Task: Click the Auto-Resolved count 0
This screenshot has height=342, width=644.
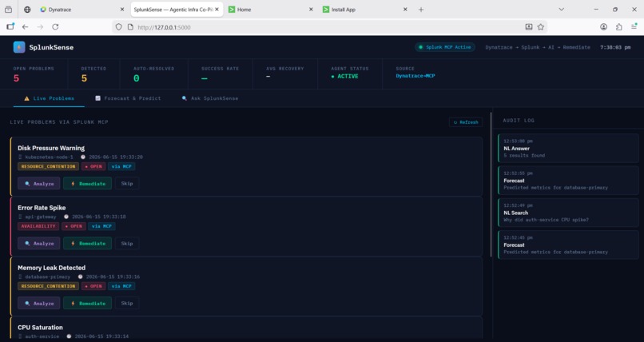Action: tap(137, 78)
